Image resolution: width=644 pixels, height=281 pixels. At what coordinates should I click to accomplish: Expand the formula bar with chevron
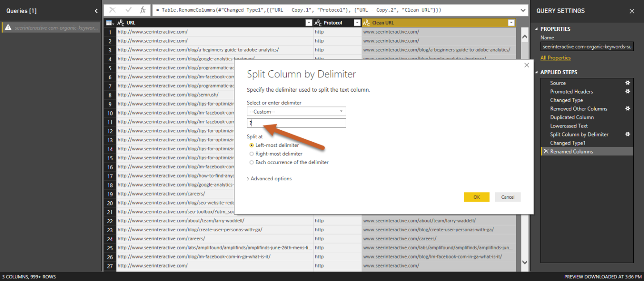(523, 10)
